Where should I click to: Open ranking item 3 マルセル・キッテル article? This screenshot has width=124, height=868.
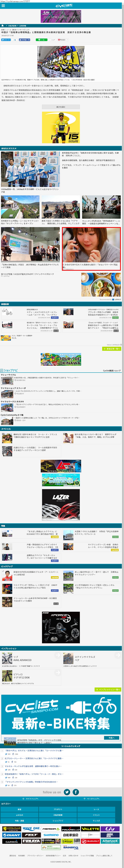pos(33,766)
